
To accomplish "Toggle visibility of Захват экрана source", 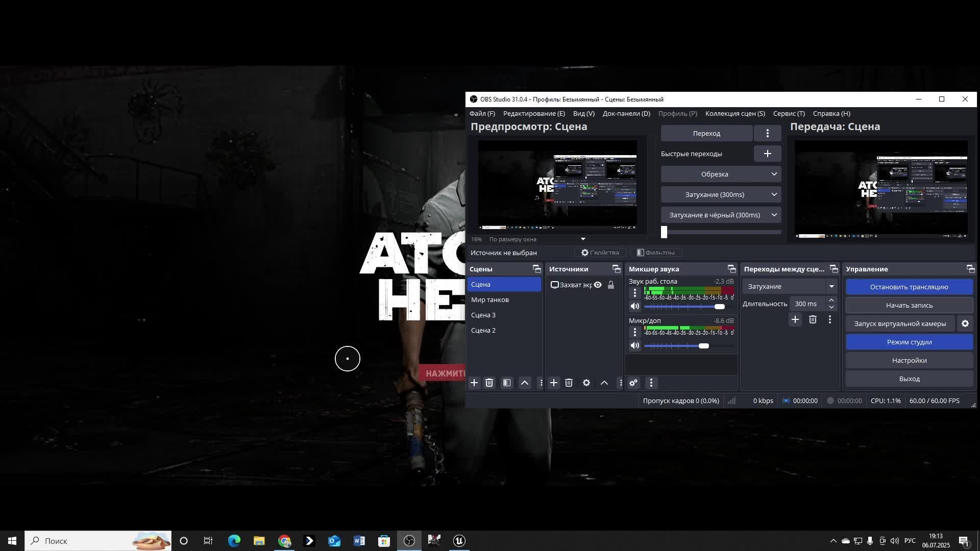I will point(597,285).
